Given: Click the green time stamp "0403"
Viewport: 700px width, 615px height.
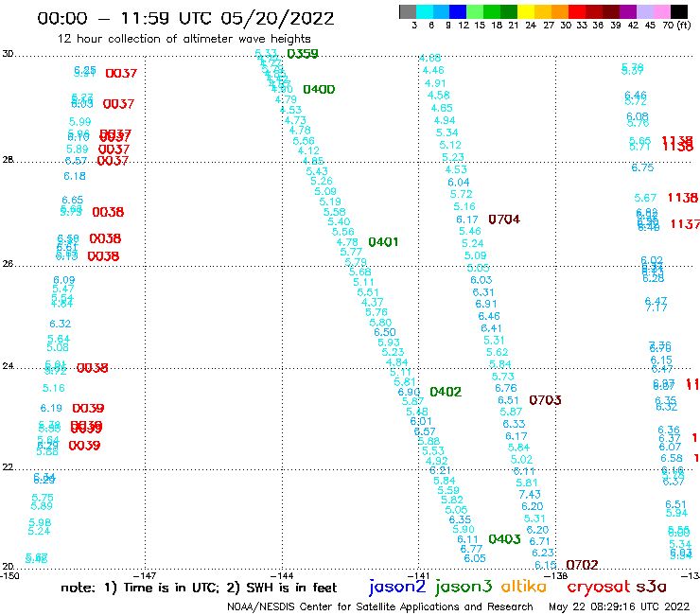Looking at the screenshot, I should click(x=504, y=539).
